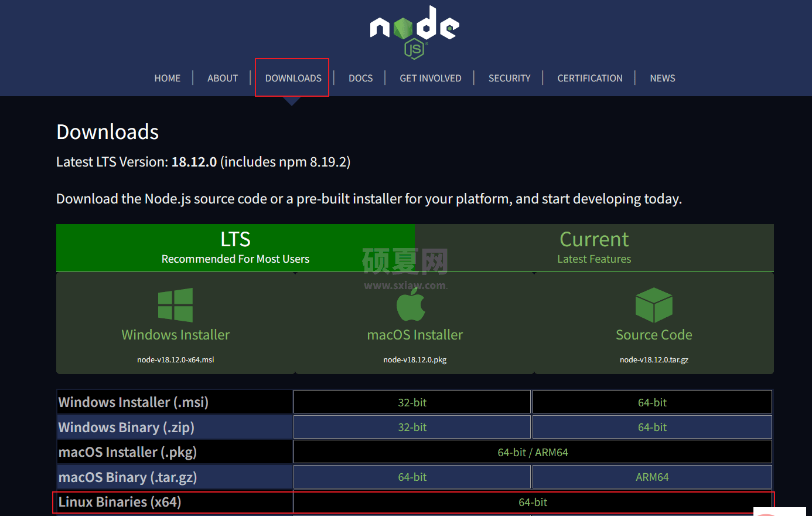Download macOS Binary (.tar.gz) 64-bit
The height and width of the screenshot is (516, 812).
tap(412, 477)
